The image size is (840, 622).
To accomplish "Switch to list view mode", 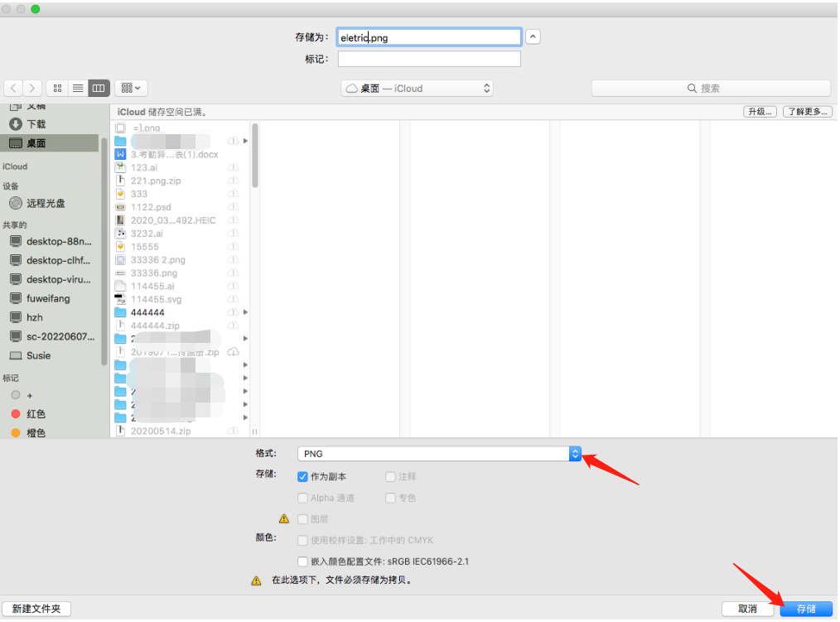I will click(78, 88).
